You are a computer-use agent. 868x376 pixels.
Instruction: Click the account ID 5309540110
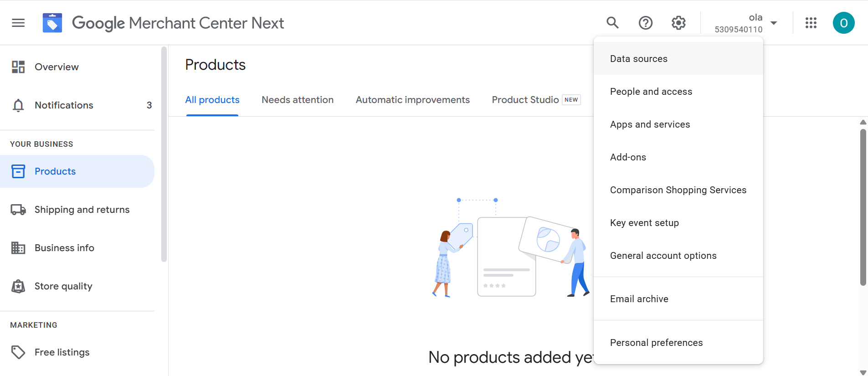(x=739, y=29)
